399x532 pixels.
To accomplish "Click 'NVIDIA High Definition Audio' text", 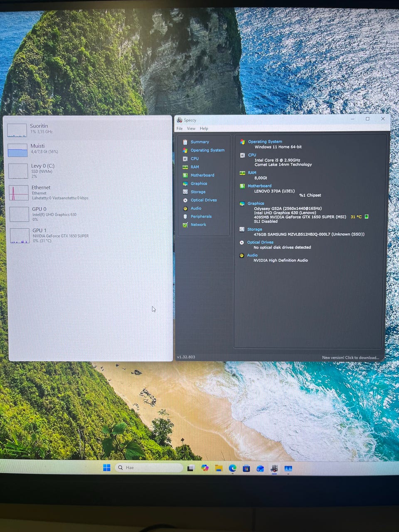I will [281, 260].
